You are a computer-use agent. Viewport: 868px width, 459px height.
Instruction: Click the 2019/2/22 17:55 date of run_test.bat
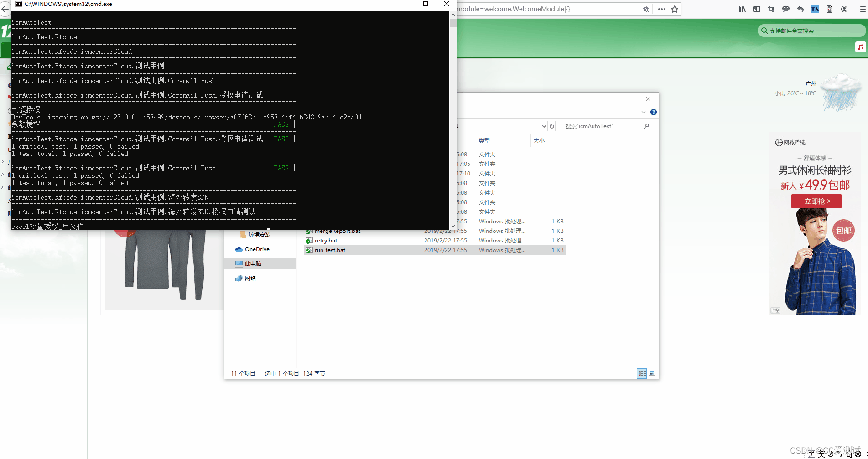446,250
